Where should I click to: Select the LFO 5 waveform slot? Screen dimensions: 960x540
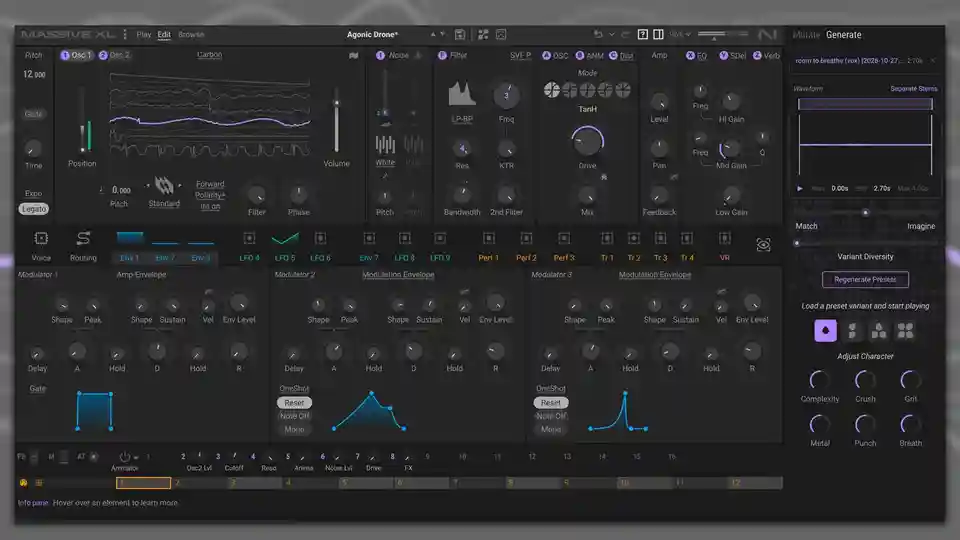[x=285, y=238]
